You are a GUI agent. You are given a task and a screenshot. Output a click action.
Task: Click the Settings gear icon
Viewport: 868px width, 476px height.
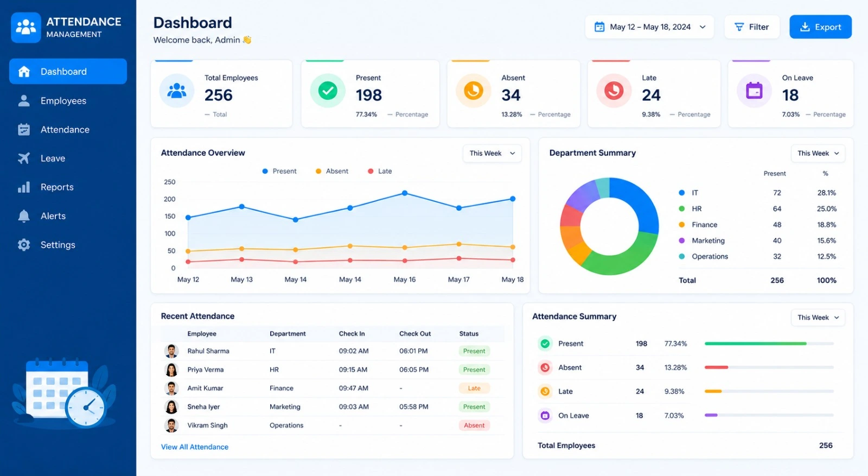tap(24, 245)
